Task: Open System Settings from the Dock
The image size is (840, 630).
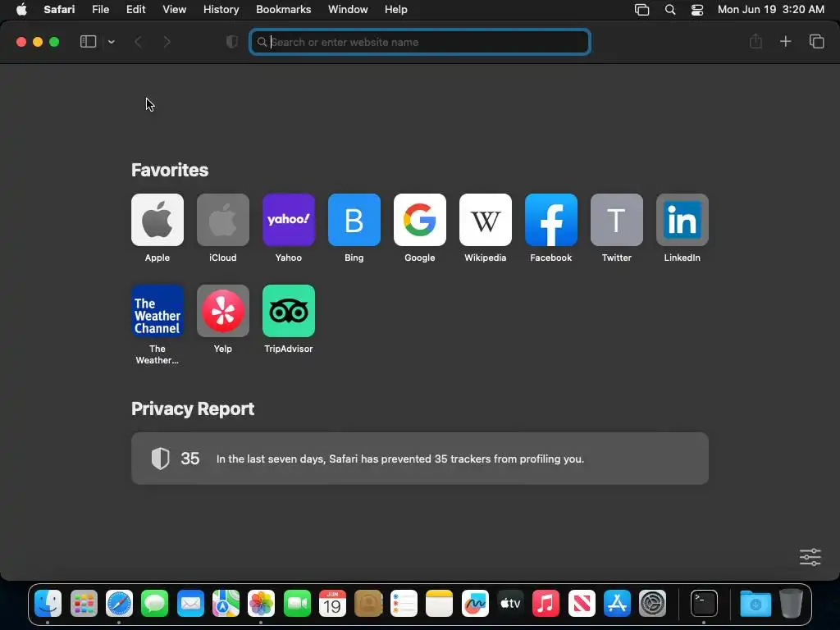Action: click(652, 604)
